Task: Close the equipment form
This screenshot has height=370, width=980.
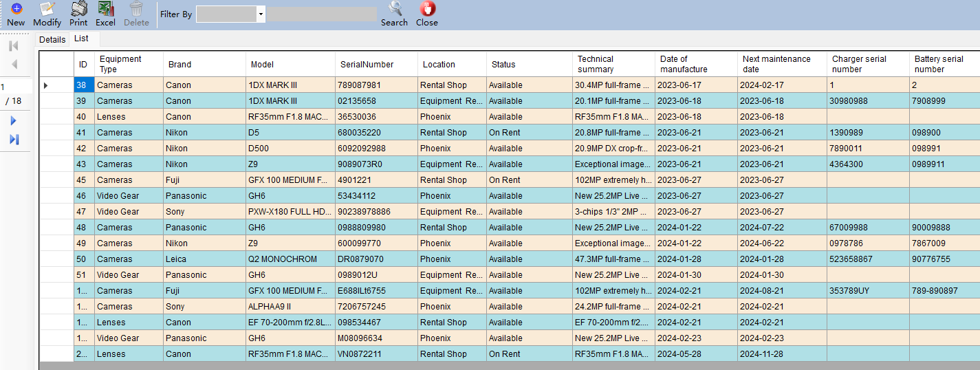Action: (x=427, y=9)
